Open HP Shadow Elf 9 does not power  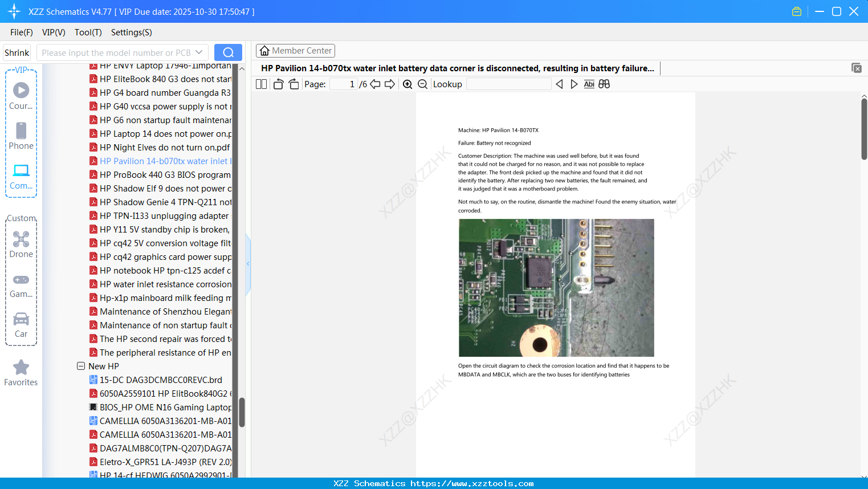[x=161, y=189]
